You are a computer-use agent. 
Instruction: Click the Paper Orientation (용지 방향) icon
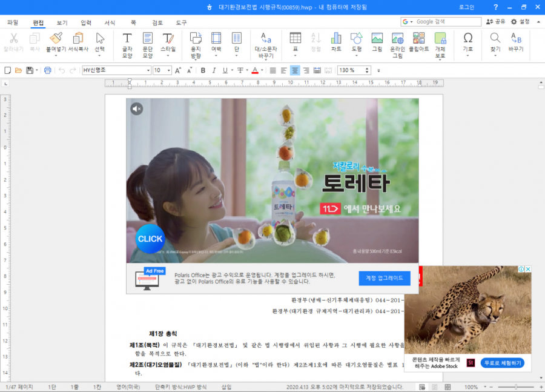pos(196,38)
